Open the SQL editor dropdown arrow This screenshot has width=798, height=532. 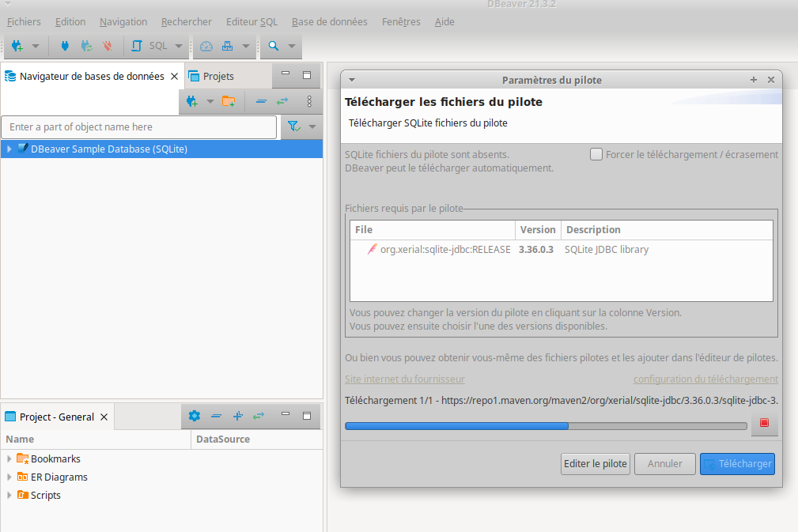pos(179,46)
